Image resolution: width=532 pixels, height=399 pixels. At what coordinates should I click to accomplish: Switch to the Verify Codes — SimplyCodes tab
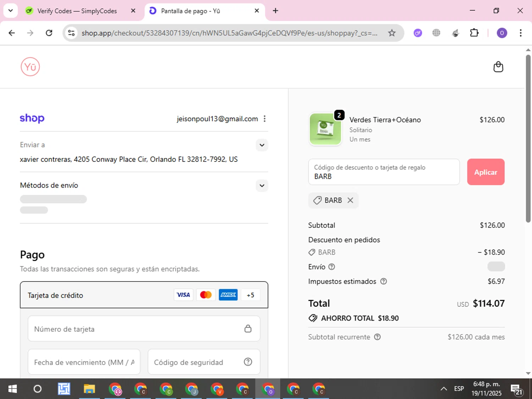click(77, 11)
